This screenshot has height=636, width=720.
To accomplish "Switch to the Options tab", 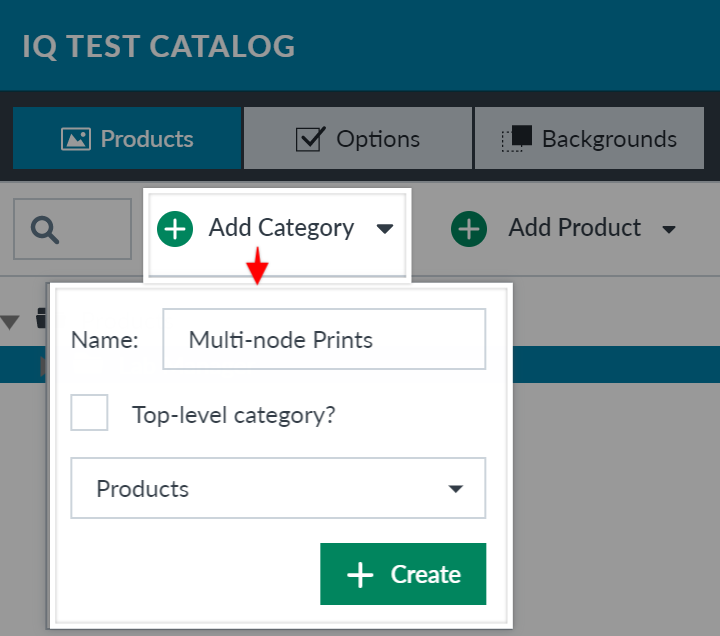I will 358,138.
